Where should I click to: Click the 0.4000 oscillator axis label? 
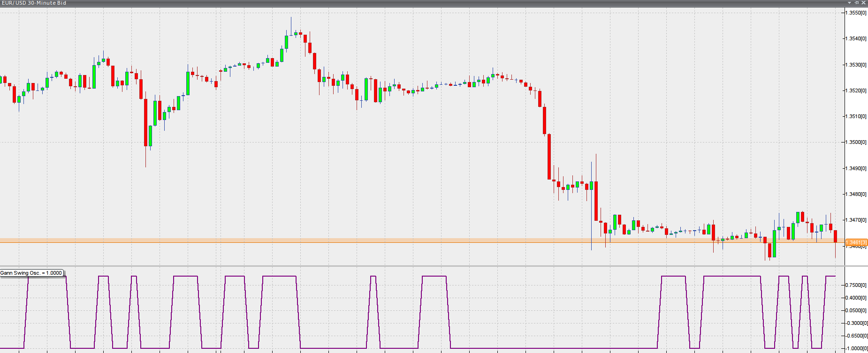coord(856,298)
